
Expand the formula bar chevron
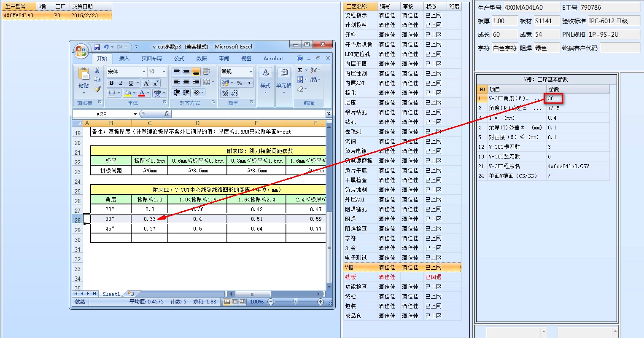[329, 114]
